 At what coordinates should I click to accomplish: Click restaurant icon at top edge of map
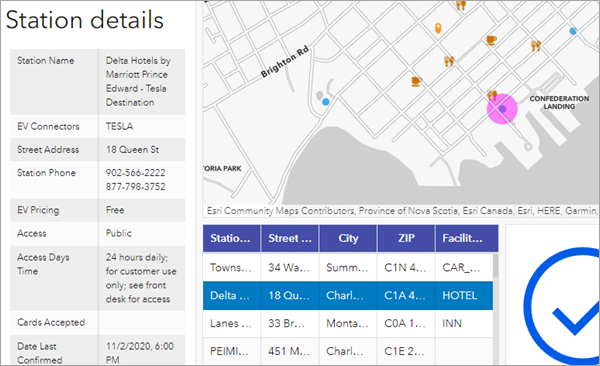(461, 5)
